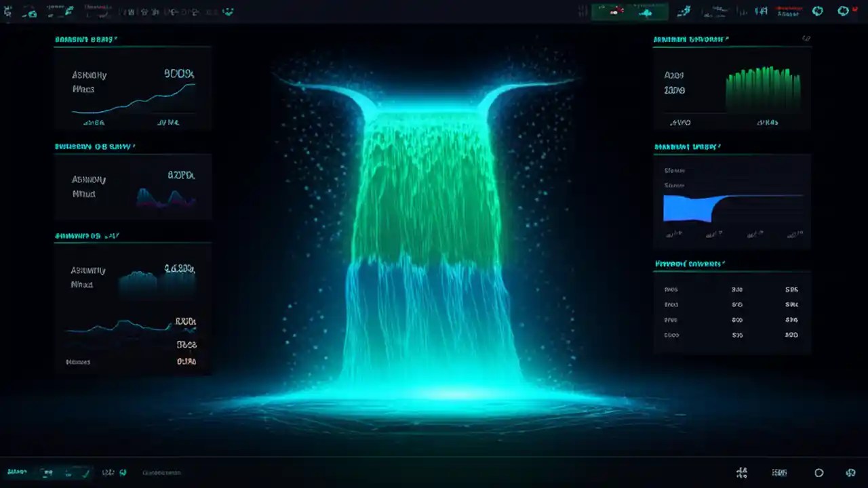Screen dimensions: 868x488
Task: Select the first row of the bottom-right data table
Action: click(732, 289)
